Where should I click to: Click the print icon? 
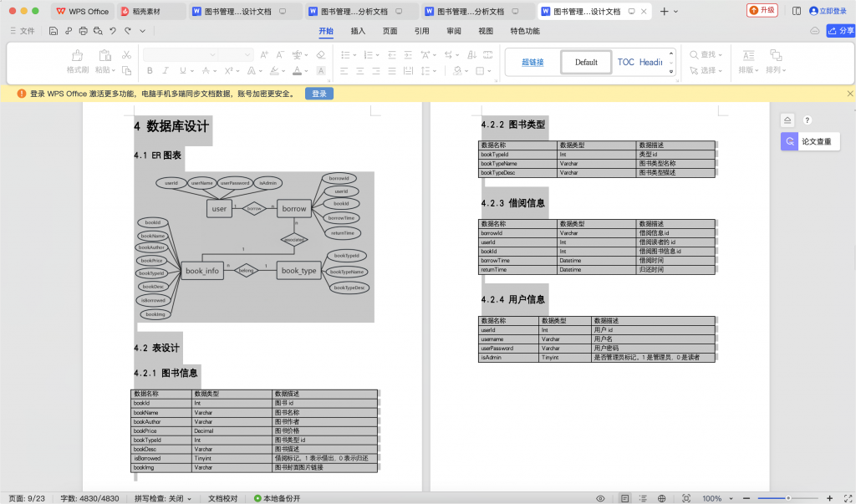click(83, 31)
